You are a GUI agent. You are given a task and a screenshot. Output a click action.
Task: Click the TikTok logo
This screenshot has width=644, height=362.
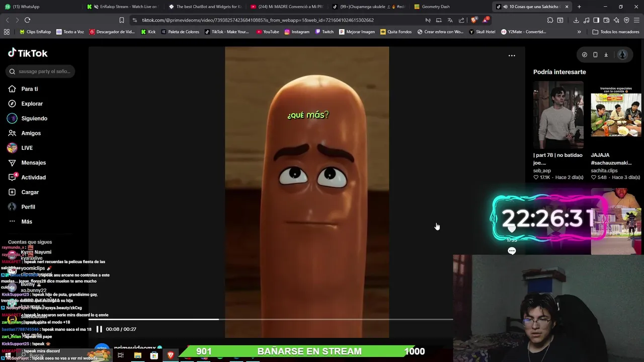pyautogui.click(x=28, y=53)
